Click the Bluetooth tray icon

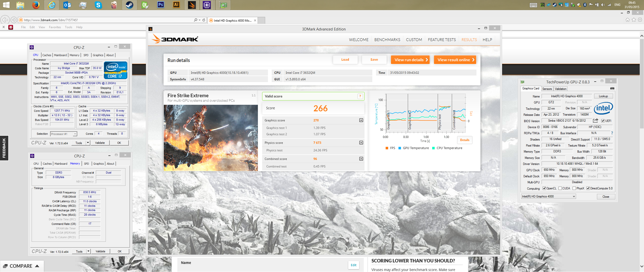tap(585, 5)
